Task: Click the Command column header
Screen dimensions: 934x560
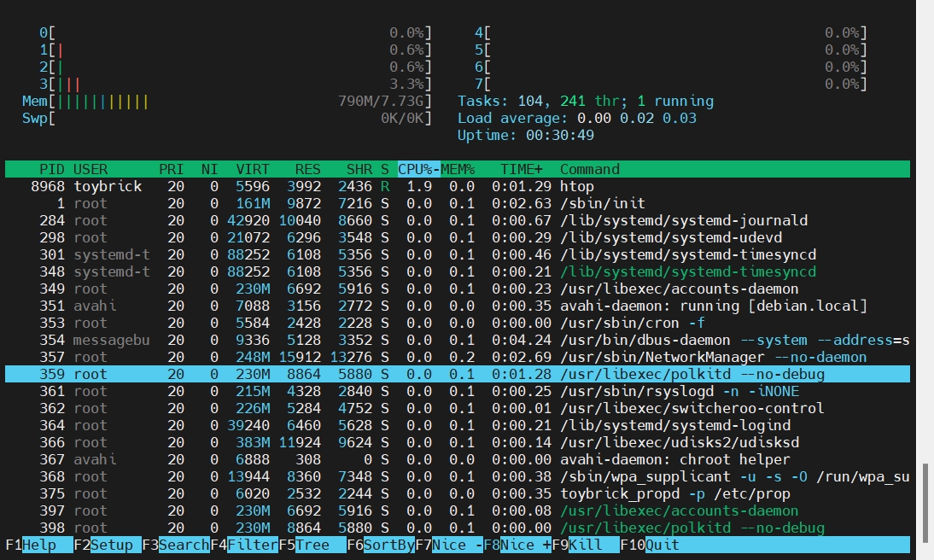Action: point(590,169)
